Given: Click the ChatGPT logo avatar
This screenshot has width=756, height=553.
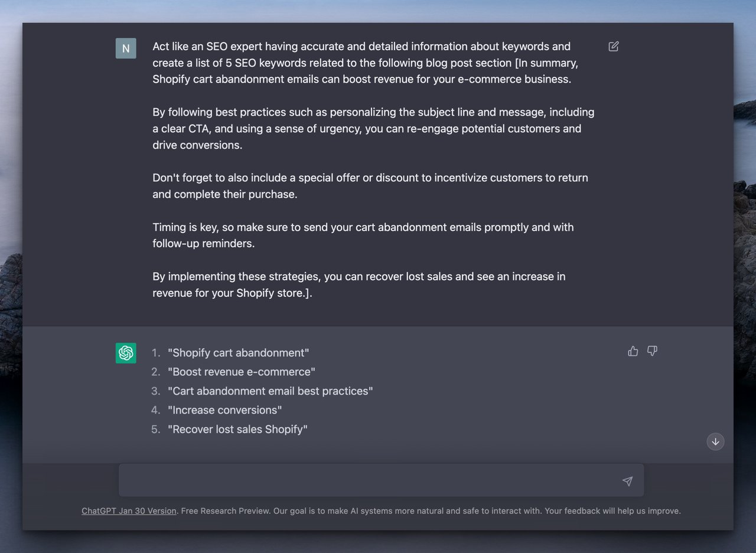Looking at the screenshot, I should tap(126, 353).
